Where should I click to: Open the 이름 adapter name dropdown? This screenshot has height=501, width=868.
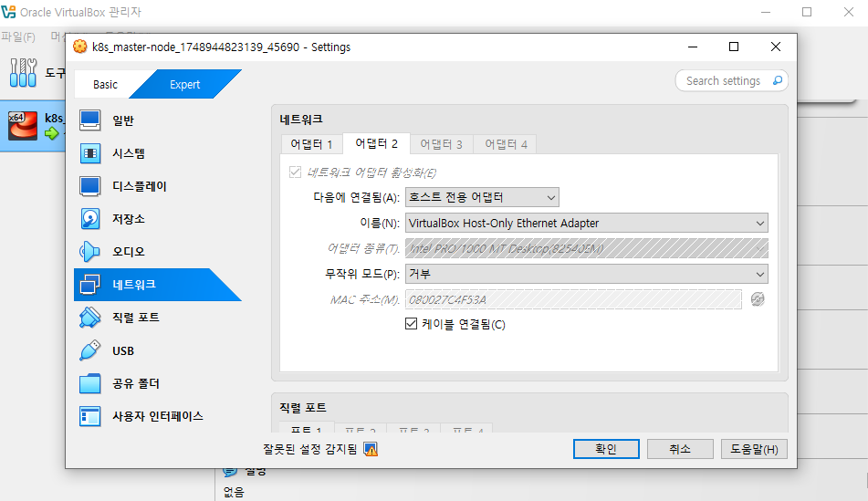click(x=587, y=223)
